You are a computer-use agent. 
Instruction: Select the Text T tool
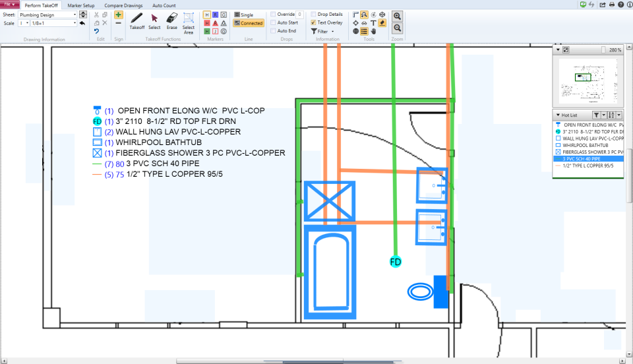373,23
